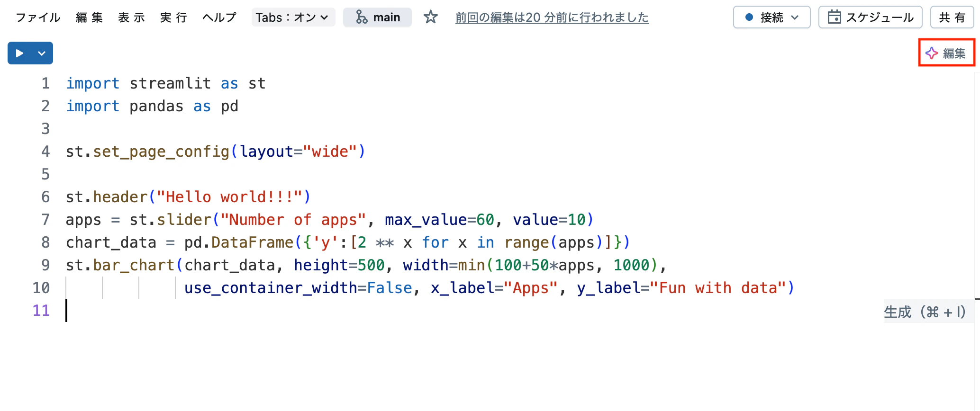The height and width of the screenshot is (411, 980).
Task: Open the 表示 menu
Action: (x=132, y=18)
